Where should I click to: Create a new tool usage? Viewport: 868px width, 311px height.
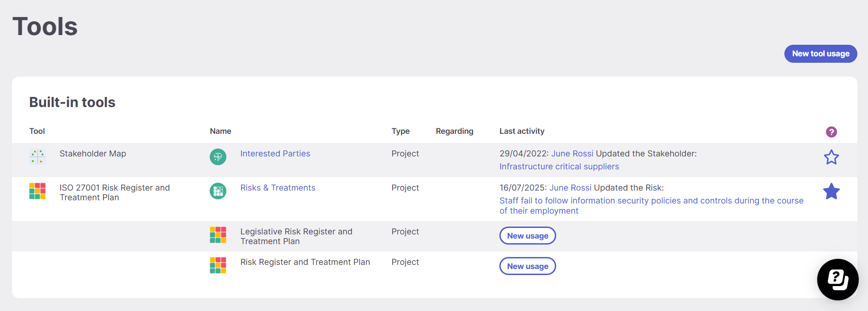[821, 54]
